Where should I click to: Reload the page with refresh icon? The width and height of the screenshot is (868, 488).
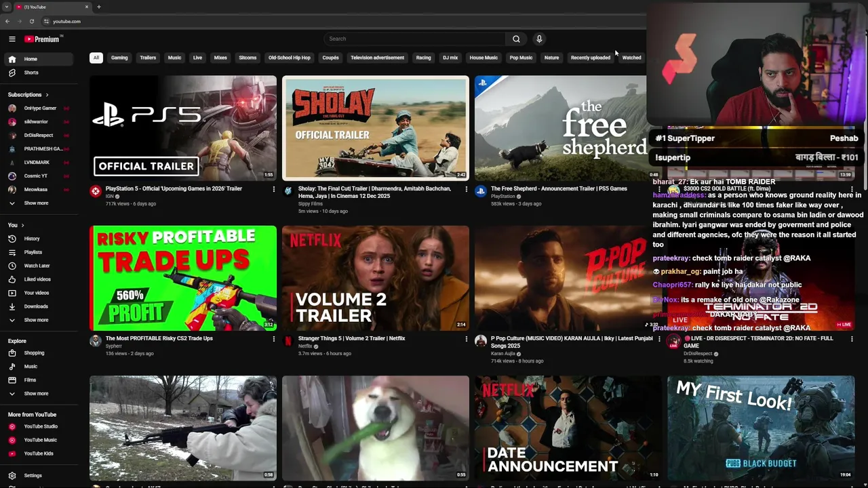pyautogui.click(x=31, y=21)
